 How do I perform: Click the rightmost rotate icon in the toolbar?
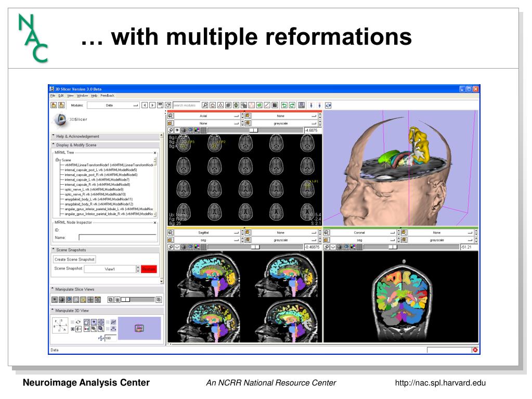coord(328,106)
